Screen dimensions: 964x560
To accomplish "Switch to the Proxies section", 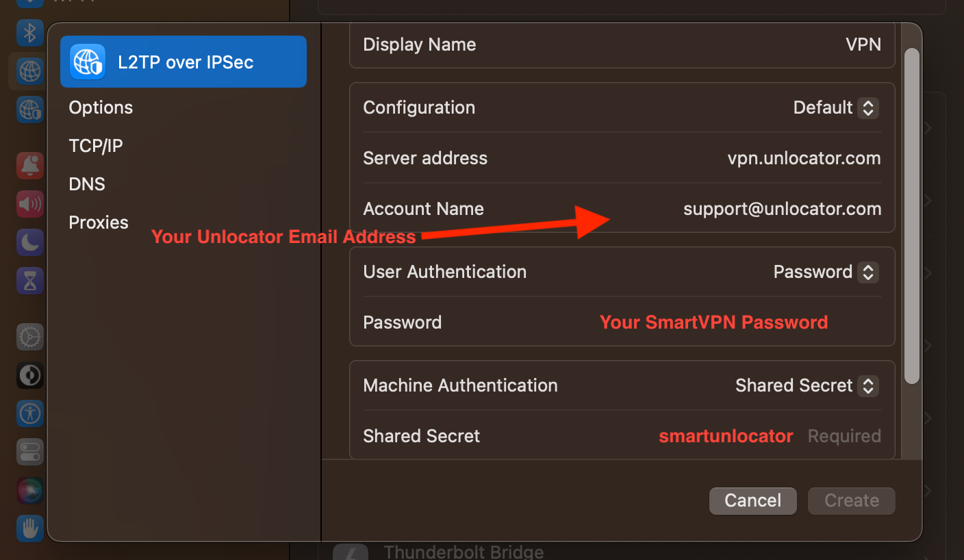I will pos(99,222).
